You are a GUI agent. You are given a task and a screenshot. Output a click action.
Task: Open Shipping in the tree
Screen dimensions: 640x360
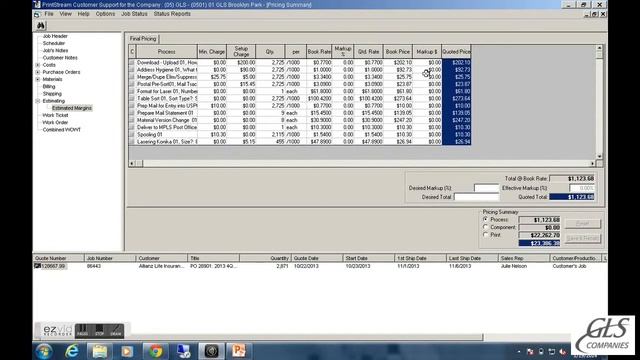52,94
